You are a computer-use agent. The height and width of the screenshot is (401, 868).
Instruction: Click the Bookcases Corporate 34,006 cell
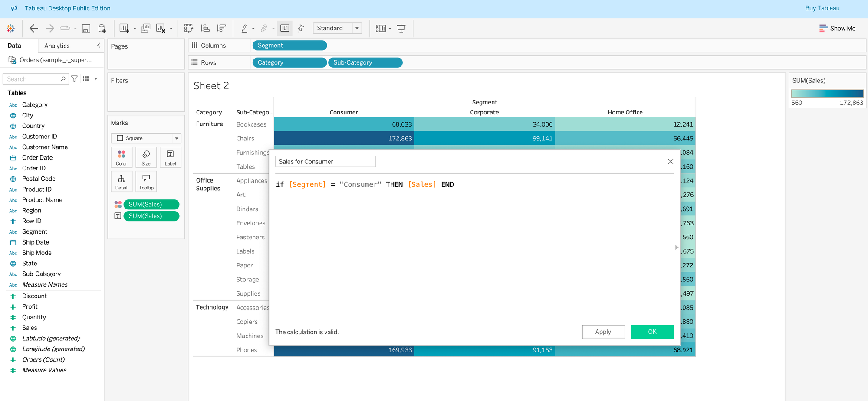coord(485,124)
